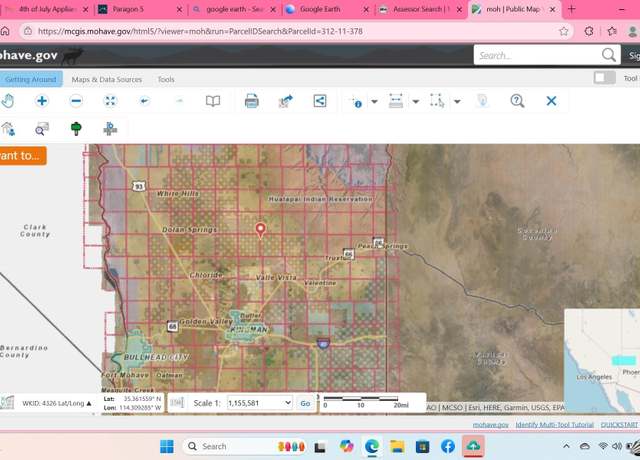The height and width of the screenshot is (460, 640).
Task: Open Copilot from taskbar
Action: (x=346, y=446)
